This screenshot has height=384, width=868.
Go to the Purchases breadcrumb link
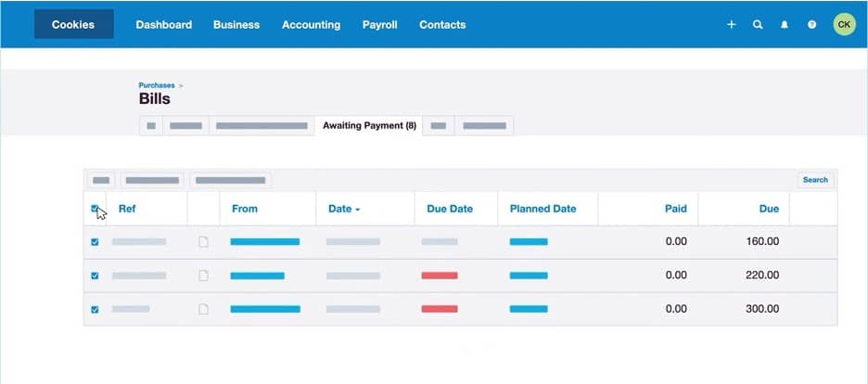(156, 85)
